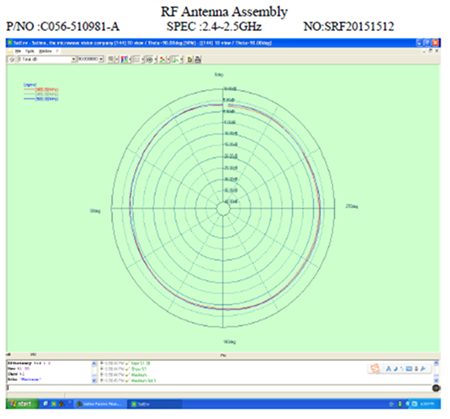Image resolution: width=450 pixels, height=419 pixels.
Task: Switch to the SatEnv taskbar button
Action: click(x=154, y=404)
